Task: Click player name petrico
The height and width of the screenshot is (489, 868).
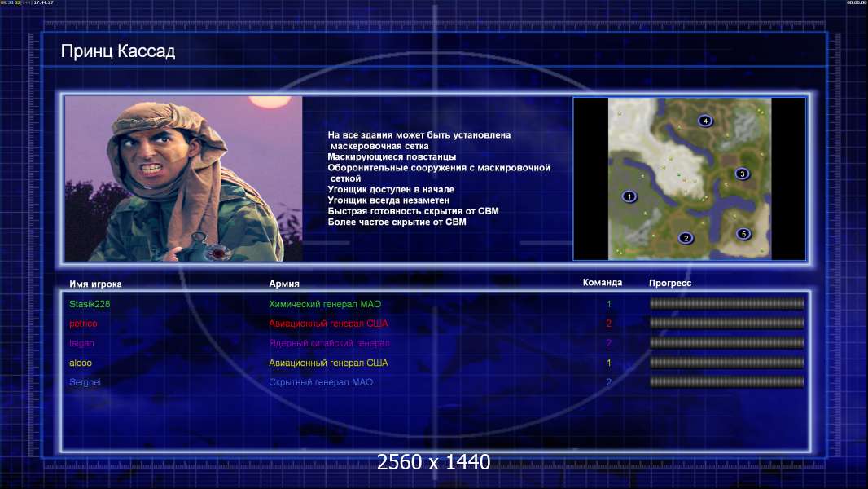Action: click(x=83, y=324)
